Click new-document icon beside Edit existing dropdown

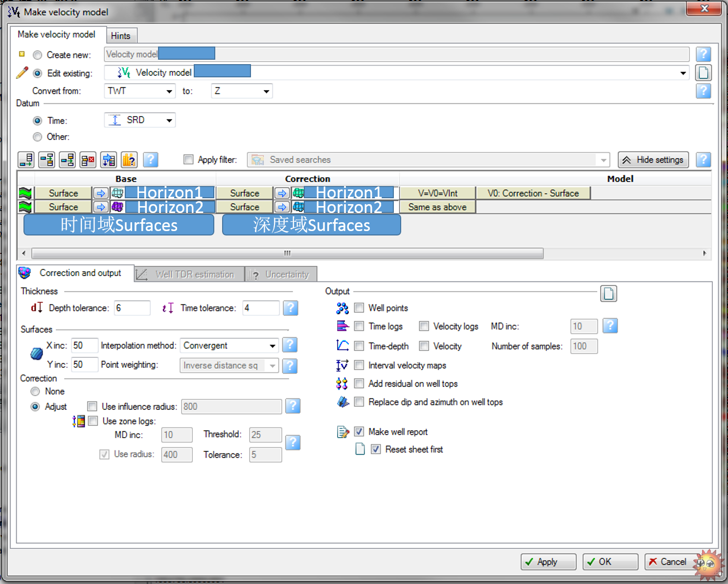[703, 72]
